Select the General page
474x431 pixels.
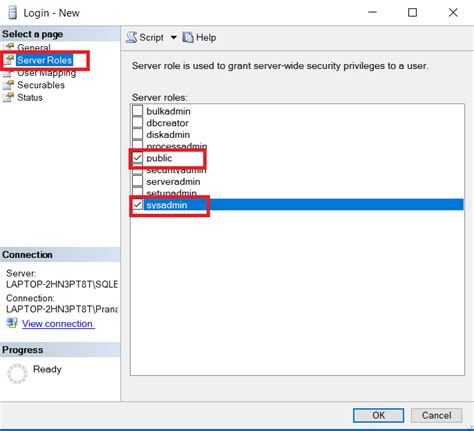click(x=34, y=48)
